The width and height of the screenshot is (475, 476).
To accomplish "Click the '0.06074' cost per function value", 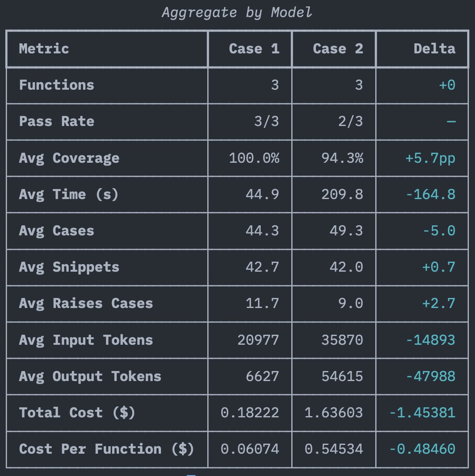I will coord(250,449).
